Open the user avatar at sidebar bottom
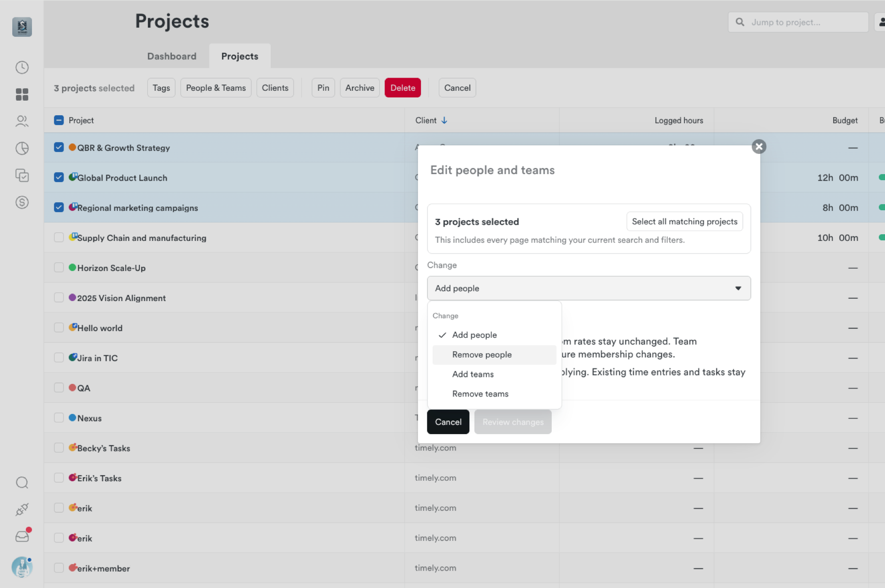 22,567
